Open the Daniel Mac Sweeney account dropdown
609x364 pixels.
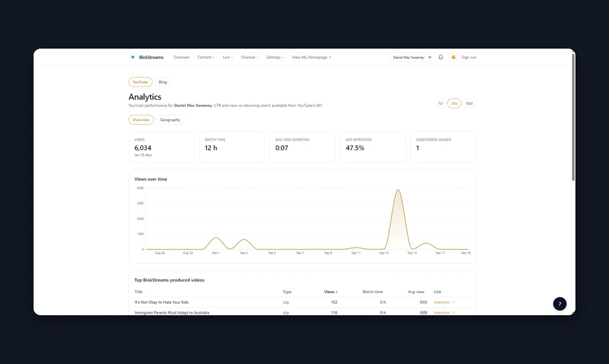(x=410, y=57)
